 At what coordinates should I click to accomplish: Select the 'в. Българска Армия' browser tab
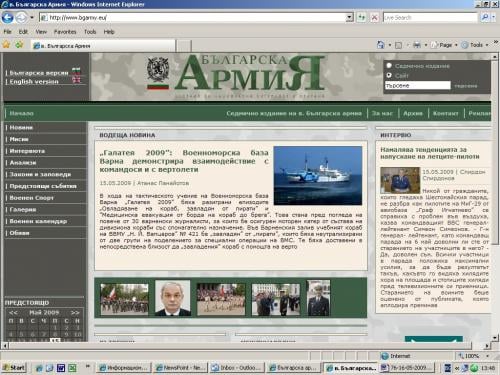coord(103,46)
